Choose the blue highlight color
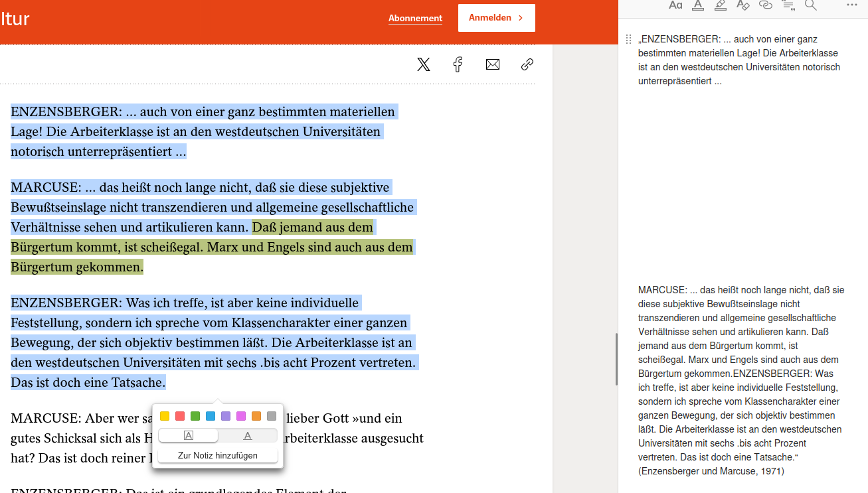Screen dimensions: 868x493 click(x=211, y=416)
